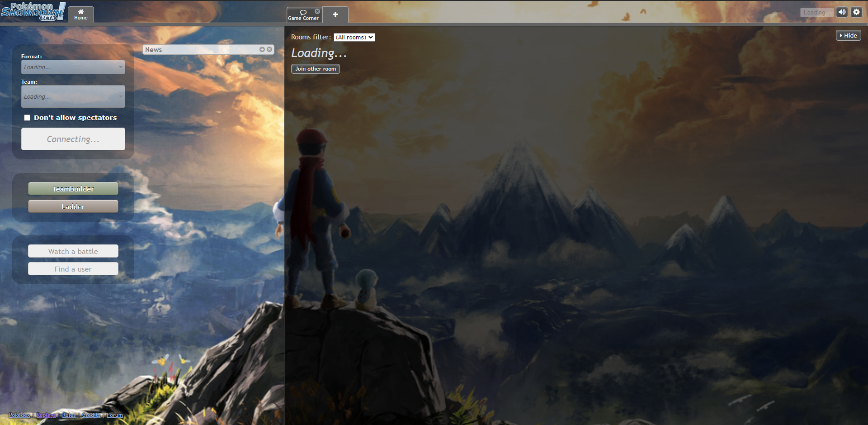Screen dimensions: 868x425
Task: Click Find a user
Action: pyautogui.click(x=73, y=269)
